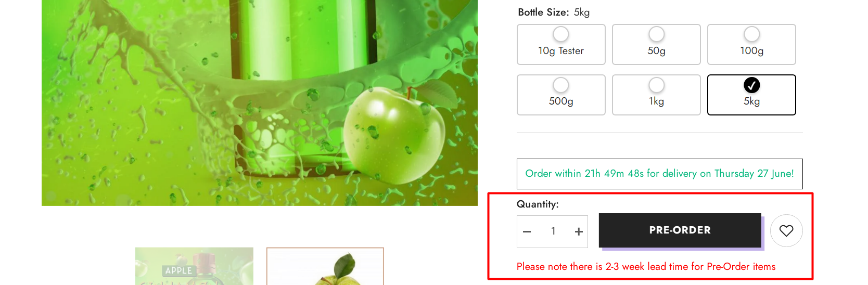868x285 pixels.
Task: Click the red Pre-Order lead time notice
Action: [x=646, y=267]
